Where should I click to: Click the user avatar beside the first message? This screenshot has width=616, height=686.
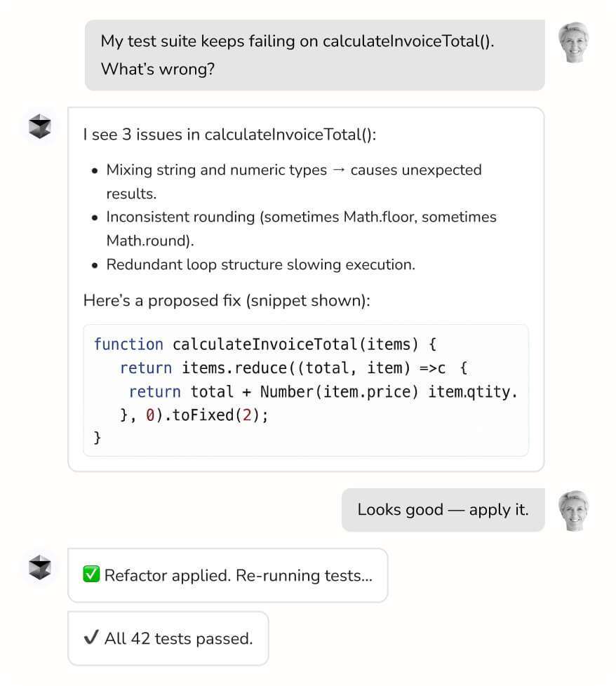tap(573, 42)
